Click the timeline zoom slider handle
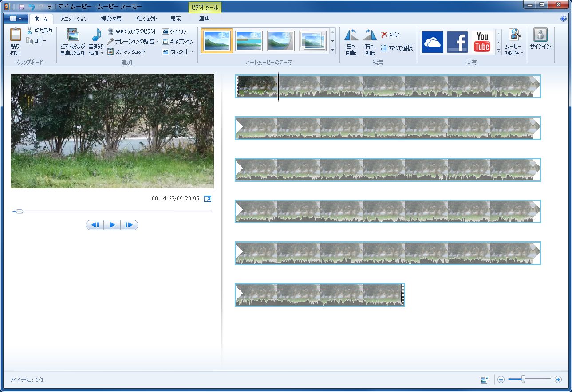Screen dimensions: 572x392 click(x=524, y=379)
